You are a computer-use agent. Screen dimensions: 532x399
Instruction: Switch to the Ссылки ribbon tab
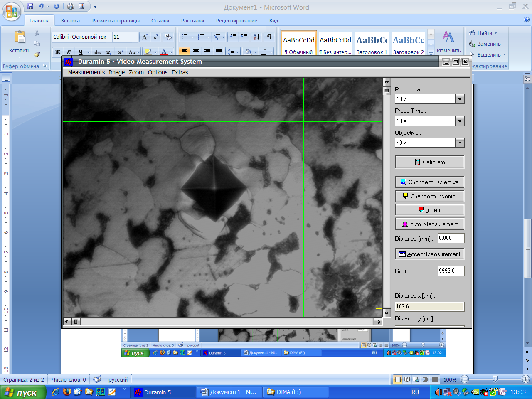pos(160,20)
